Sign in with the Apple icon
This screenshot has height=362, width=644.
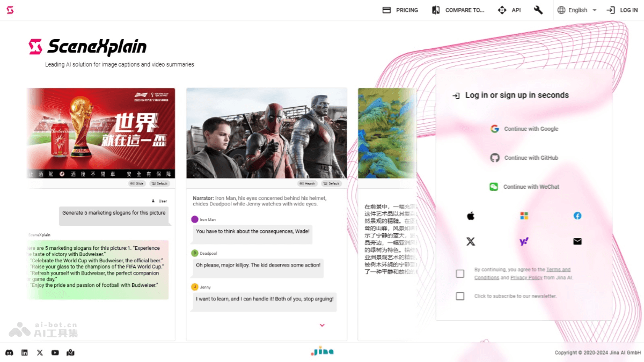coord(471,216)
